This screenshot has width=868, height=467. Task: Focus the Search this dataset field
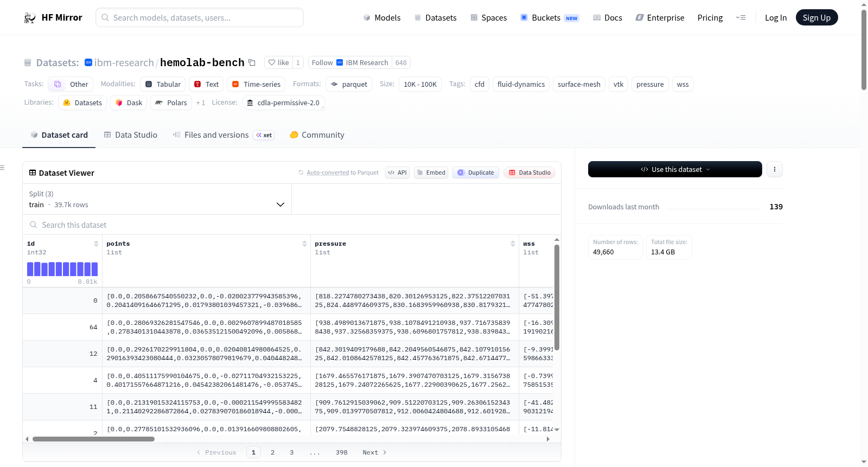[x=292, y=225]
